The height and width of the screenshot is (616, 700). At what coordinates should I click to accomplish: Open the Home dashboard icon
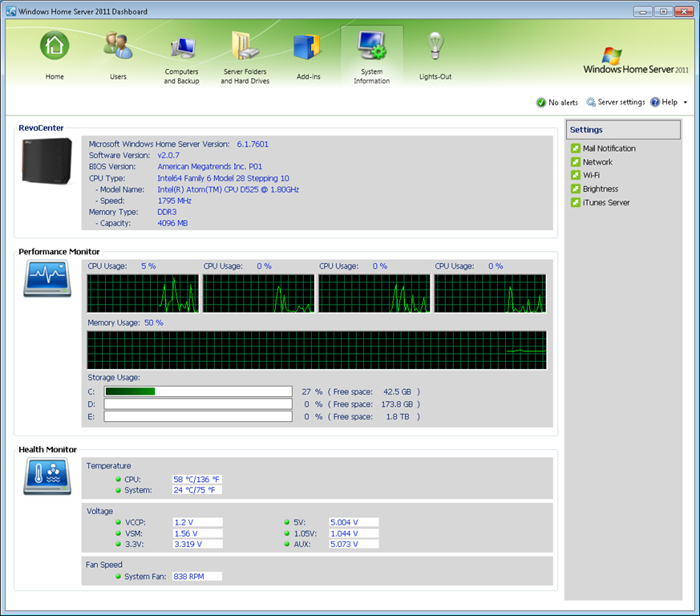click(55, 46)
